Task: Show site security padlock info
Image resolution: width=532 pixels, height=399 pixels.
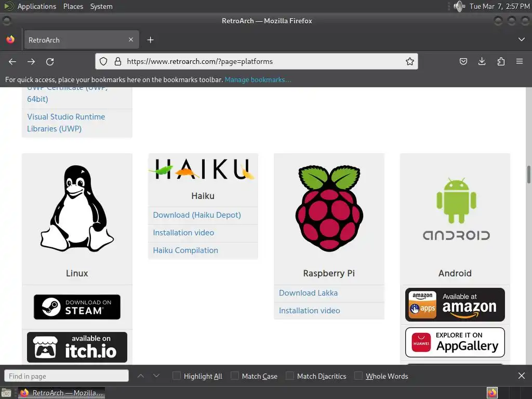Action: coord(118,61)
